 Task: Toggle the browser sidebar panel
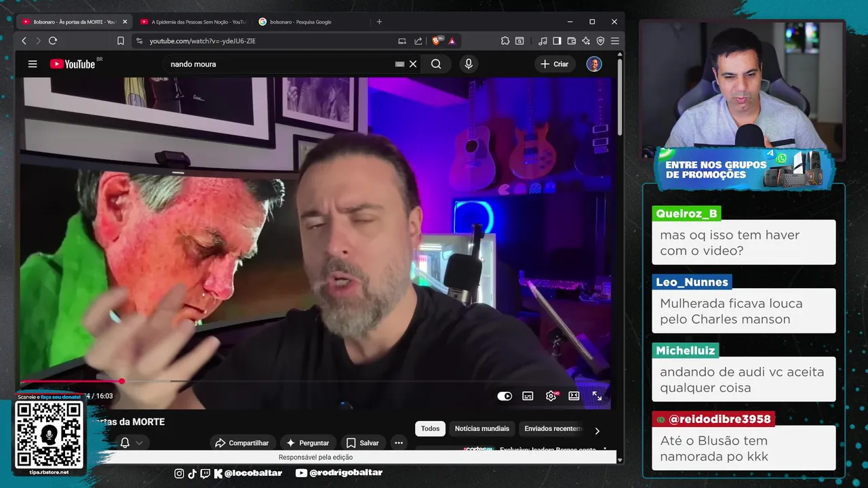pyautogui.click(x=557, y=41)
